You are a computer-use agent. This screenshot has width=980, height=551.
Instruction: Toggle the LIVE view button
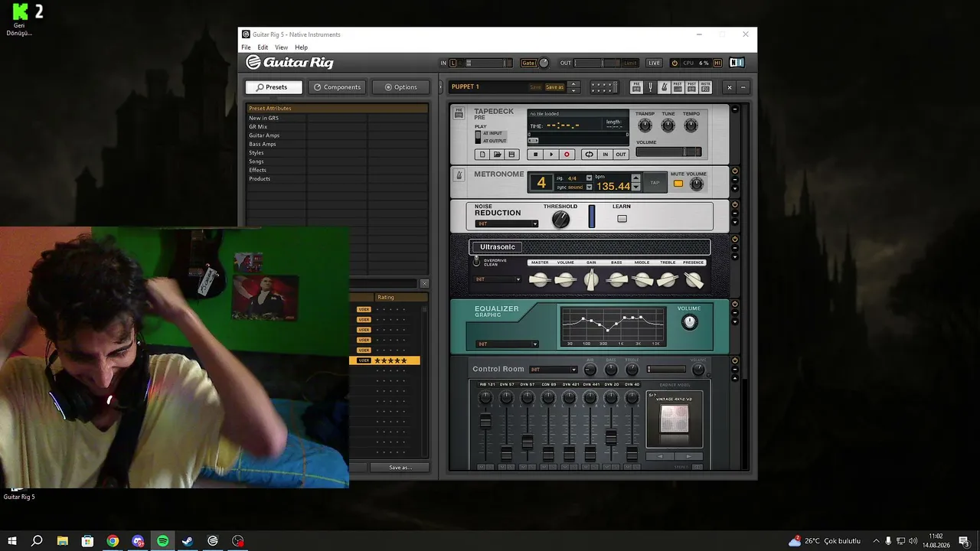654,63
